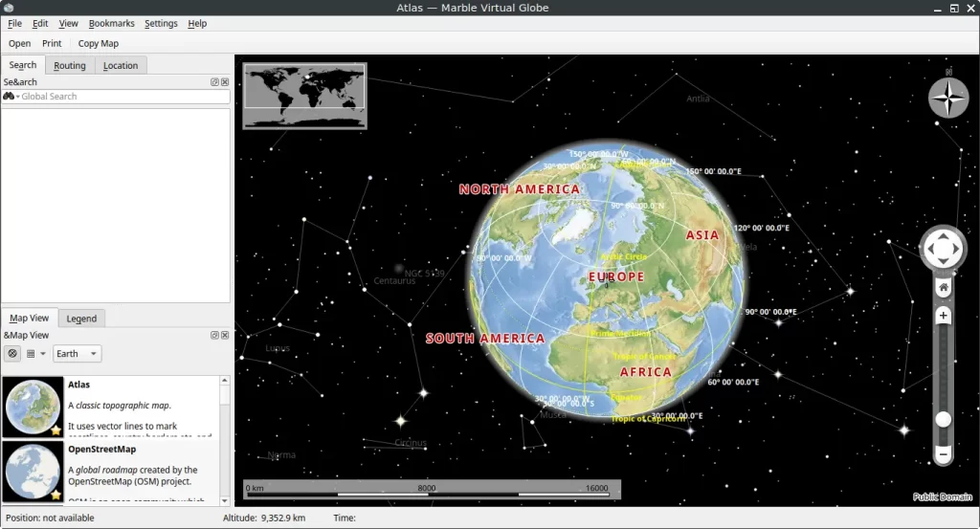Open the Edit menu

(x=40, y=23)
